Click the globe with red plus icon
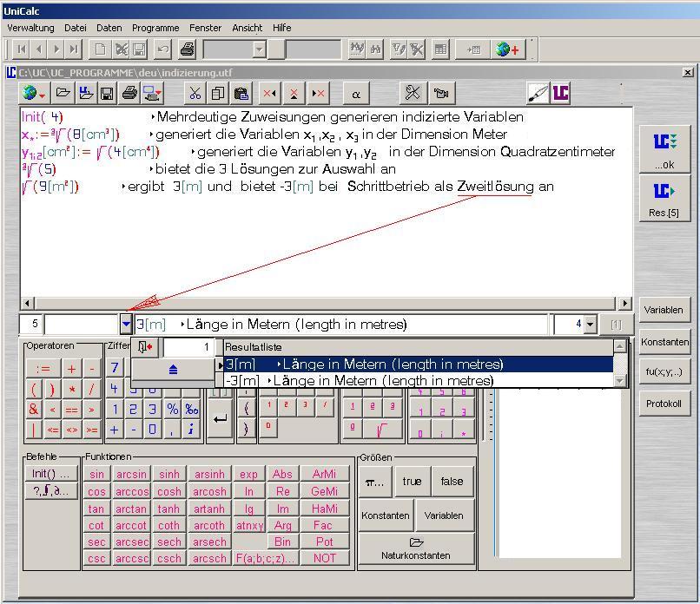This screenshot has height=604, width=700. click(x=507, y=49)
